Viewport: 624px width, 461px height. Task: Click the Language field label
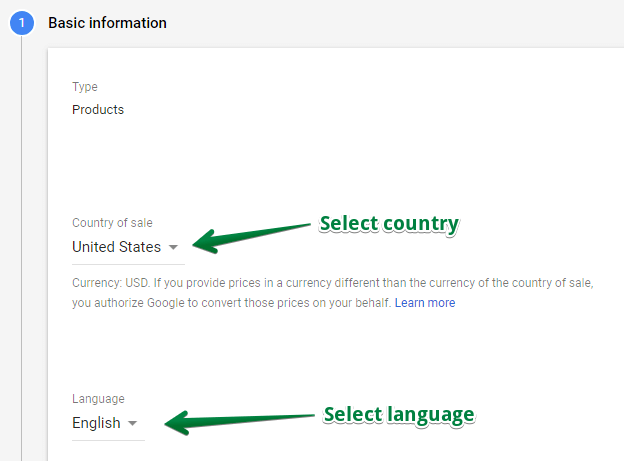point(98,398)
